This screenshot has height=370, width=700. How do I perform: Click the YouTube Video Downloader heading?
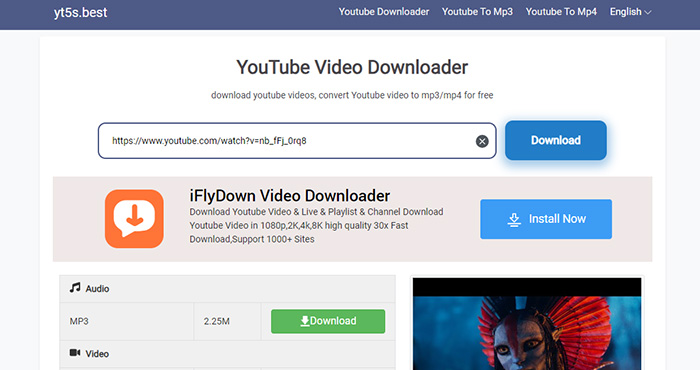point(352,67)
